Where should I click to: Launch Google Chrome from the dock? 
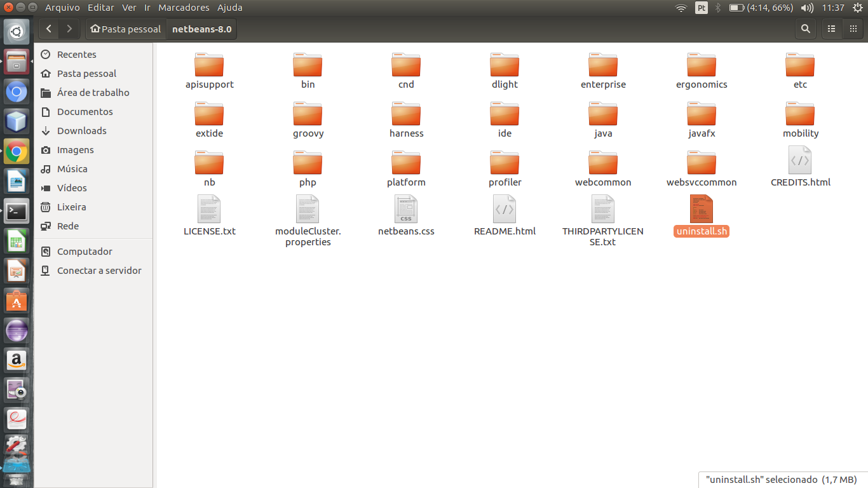pyautogui.click(x=17, y=151)
